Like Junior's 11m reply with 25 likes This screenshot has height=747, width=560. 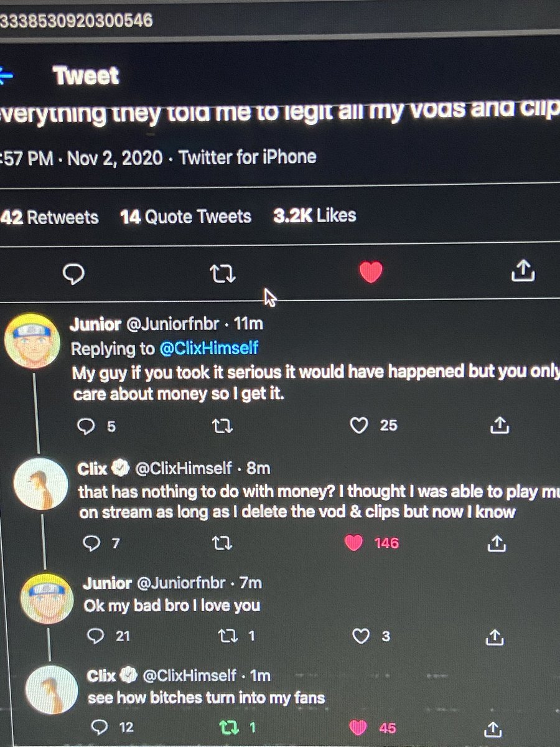click(358, 425)
